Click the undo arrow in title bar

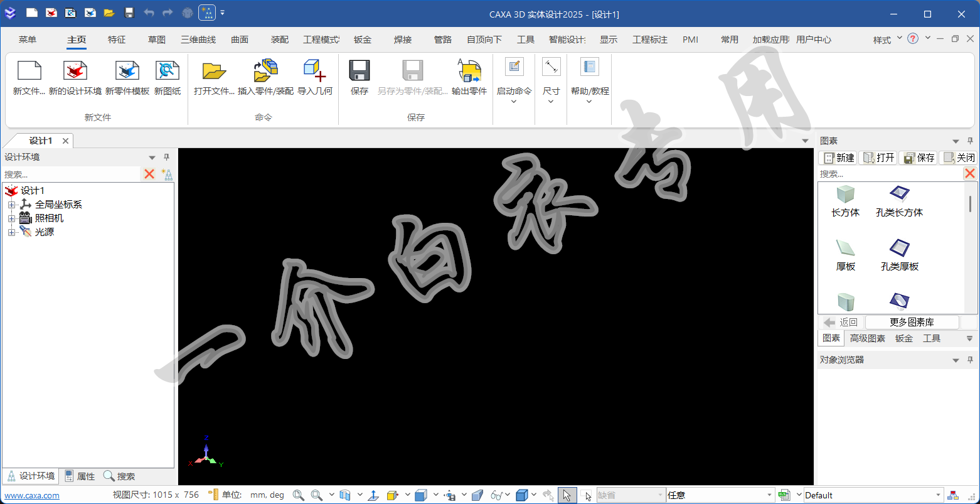click(x=149, y=13)
